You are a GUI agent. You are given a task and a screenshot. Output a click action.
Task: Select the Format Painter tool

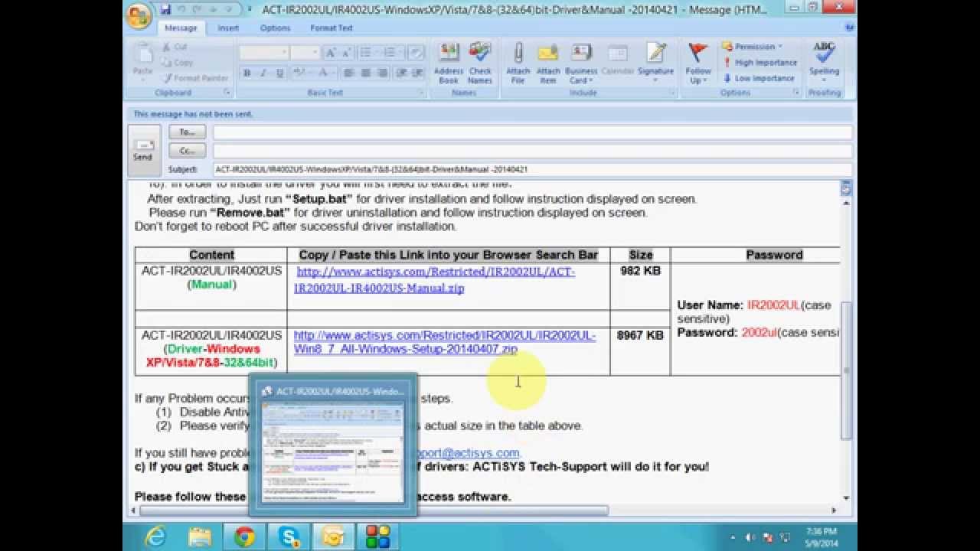pyautogui.click(x=195, y=78)
